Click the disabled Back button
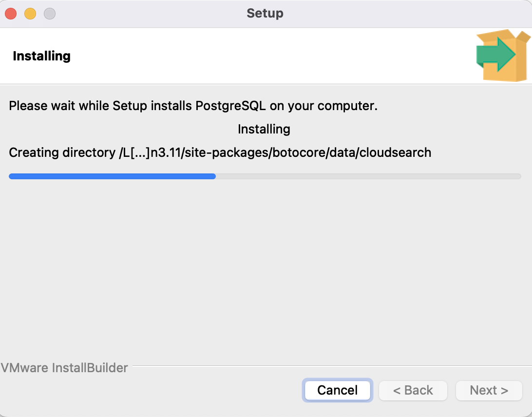This screenshot has width=532, height=417. click(x=413, y=390)
